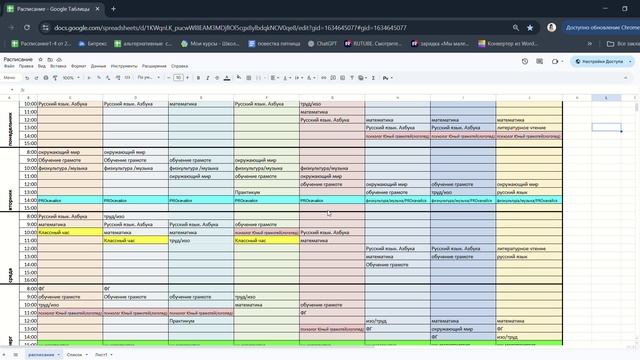Screen dimensions: 640x360
Task: Open a new Chrome tab
Action: (x=113, y=9)
